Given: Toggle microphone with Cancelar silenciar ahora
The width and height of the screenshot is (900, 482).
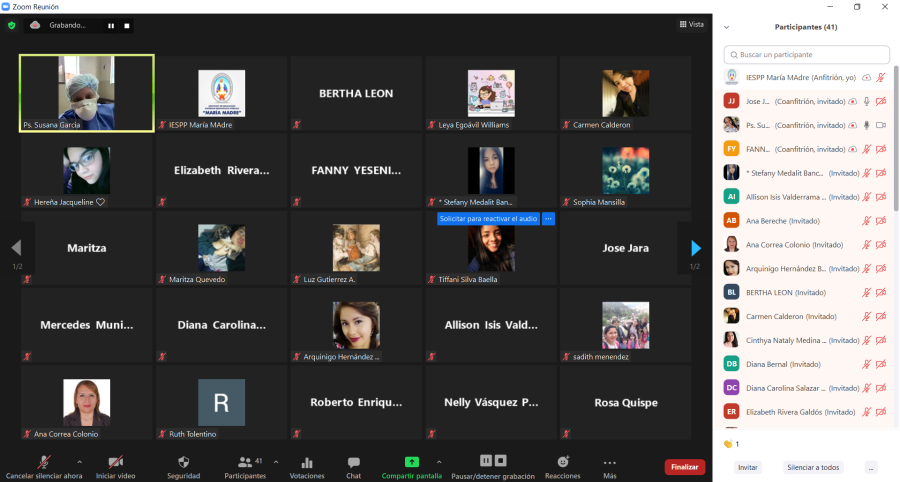Looking at the screenshot, I should [43, 462].
